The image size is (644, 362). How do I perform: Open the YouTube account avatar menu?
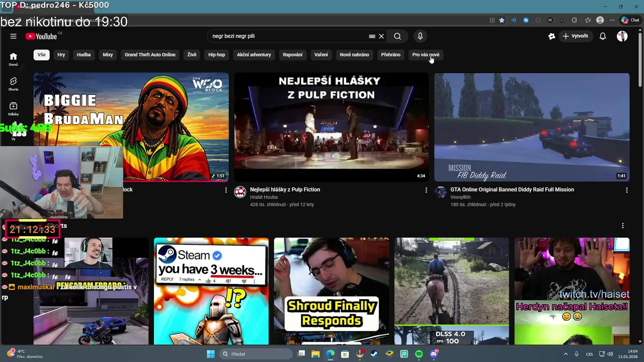click(x=622, y=36)
